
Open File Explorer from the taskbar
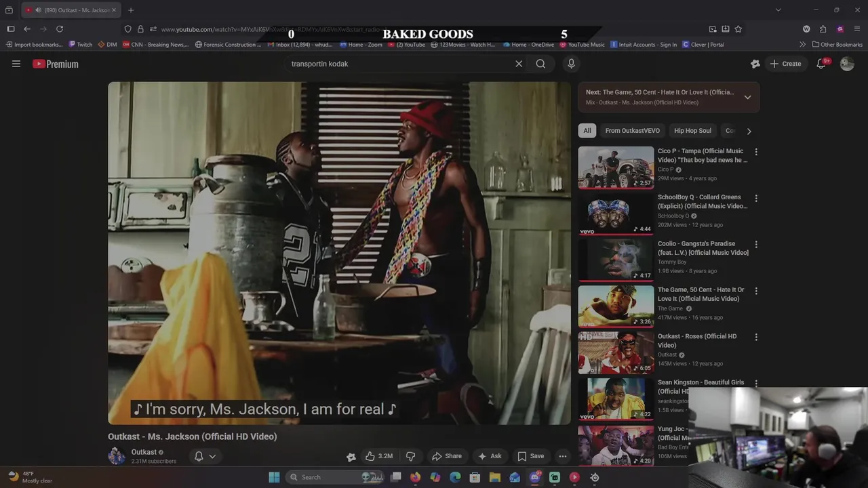[x=495, y=477]
